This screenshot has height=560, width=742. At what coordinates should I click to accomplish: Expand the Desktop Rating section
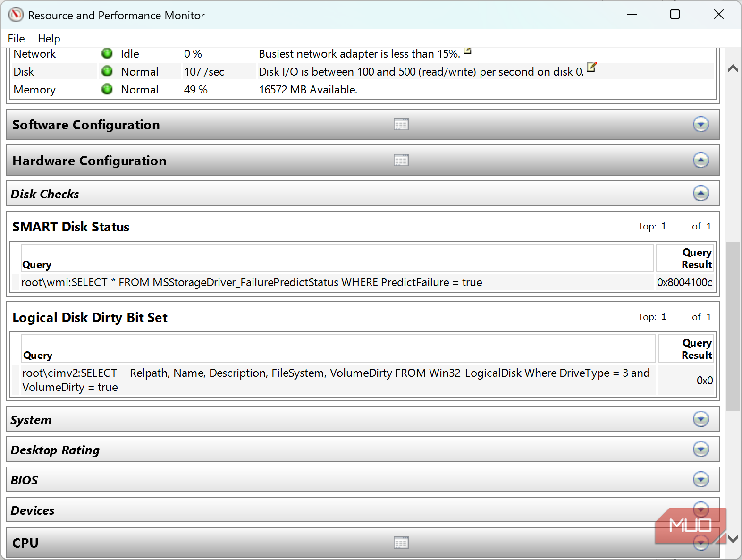pyautogui.click(x=701, y=449)
